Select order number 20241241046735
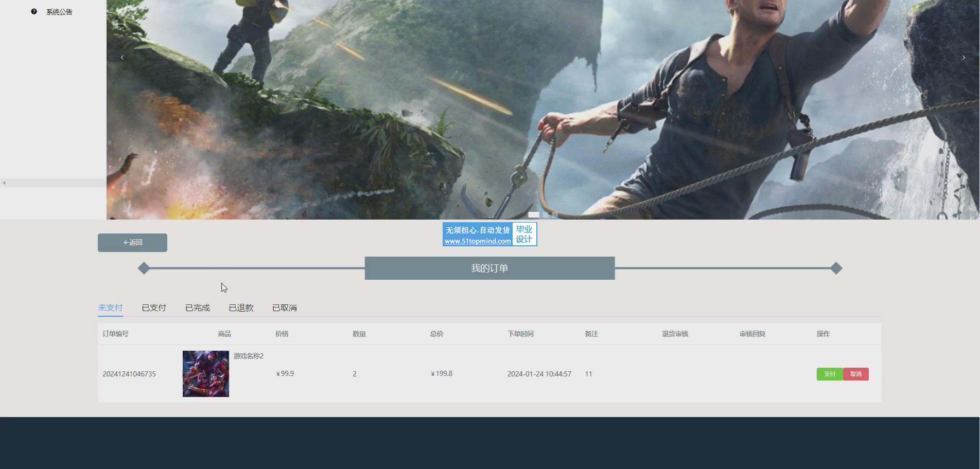This screenshot has height=469, width=980. click(129, 374)
